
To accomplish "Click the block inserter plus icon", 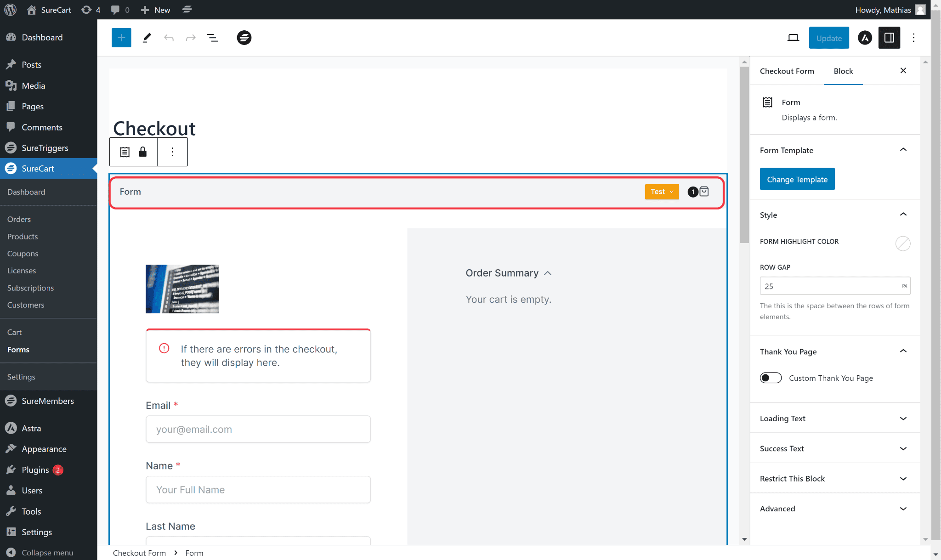I will click(121, 38).
